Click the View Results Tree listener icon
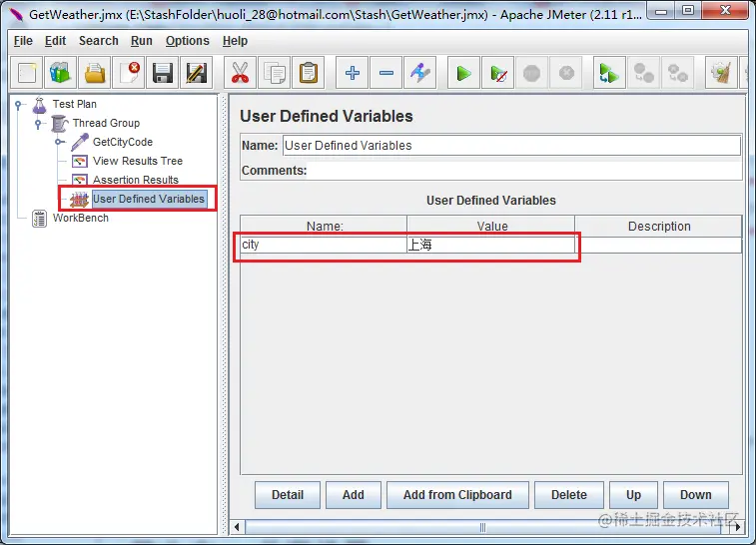The width and height of the screenshot is (756, 545). tap(80, 161)
